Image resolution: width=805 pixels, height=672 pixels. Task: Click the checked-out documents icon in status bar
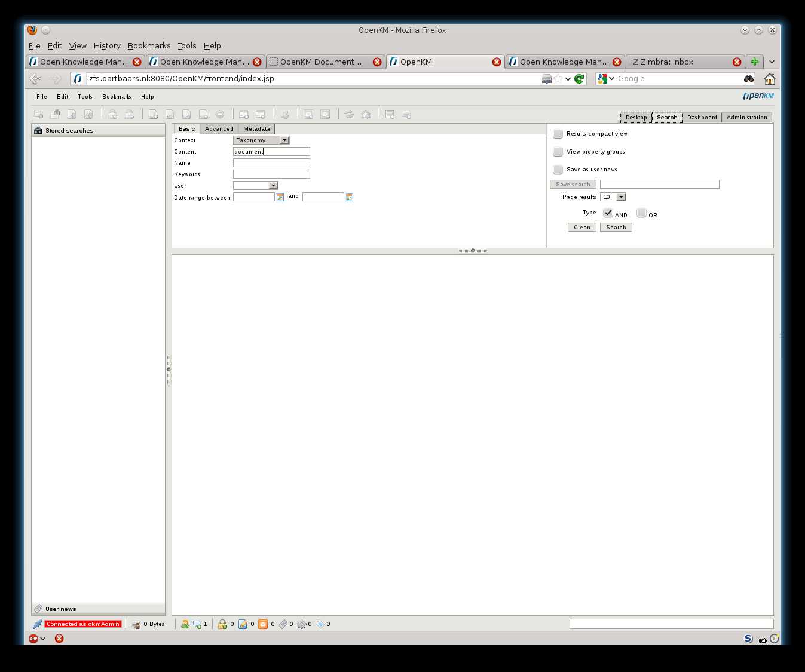point(243,624)
